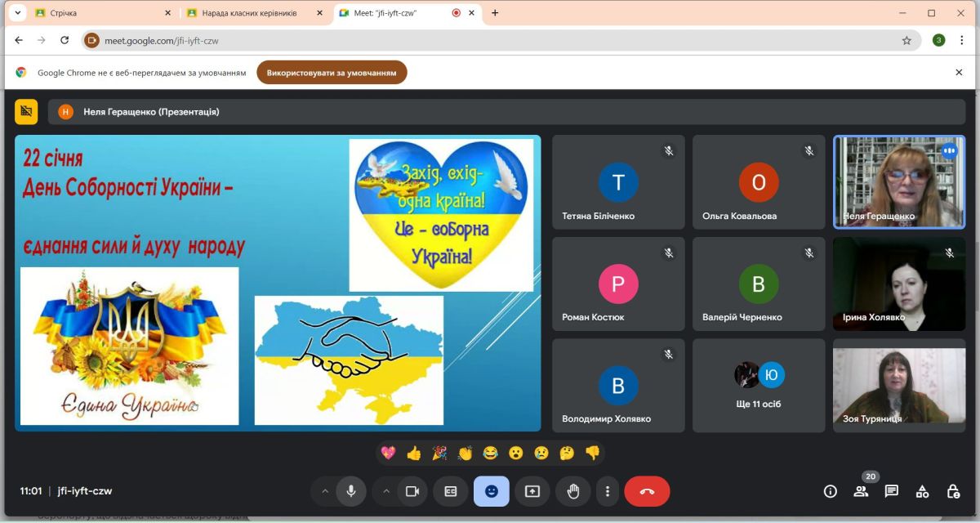Open the Ще 11 осіб participants tile
Viewport: 980px width, 523px height.
[759, 386]
